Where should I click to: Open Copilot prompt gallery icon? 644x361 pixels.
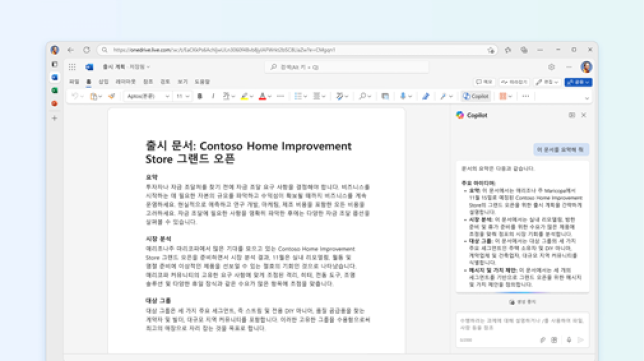tap(554, 340)
